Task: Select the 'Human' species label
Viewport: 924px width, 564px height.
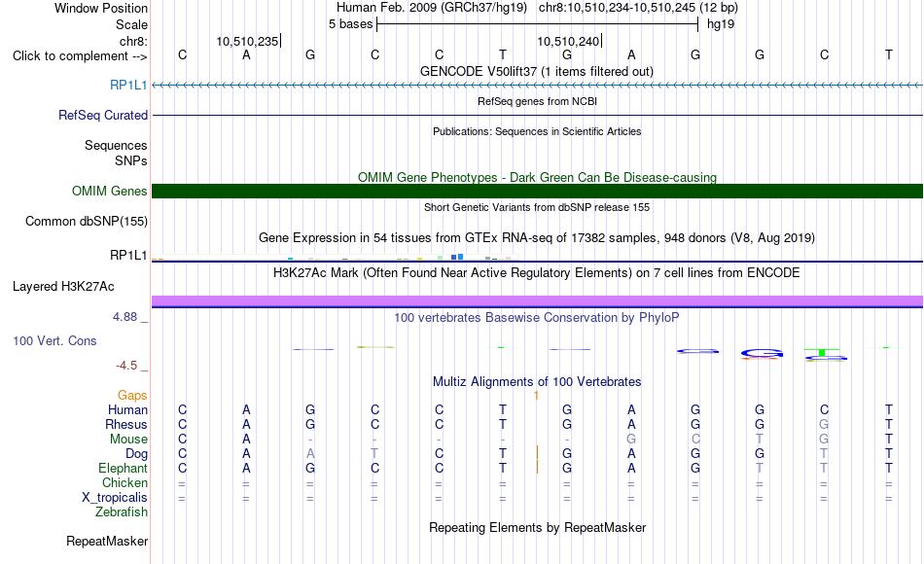Action: 127,409
